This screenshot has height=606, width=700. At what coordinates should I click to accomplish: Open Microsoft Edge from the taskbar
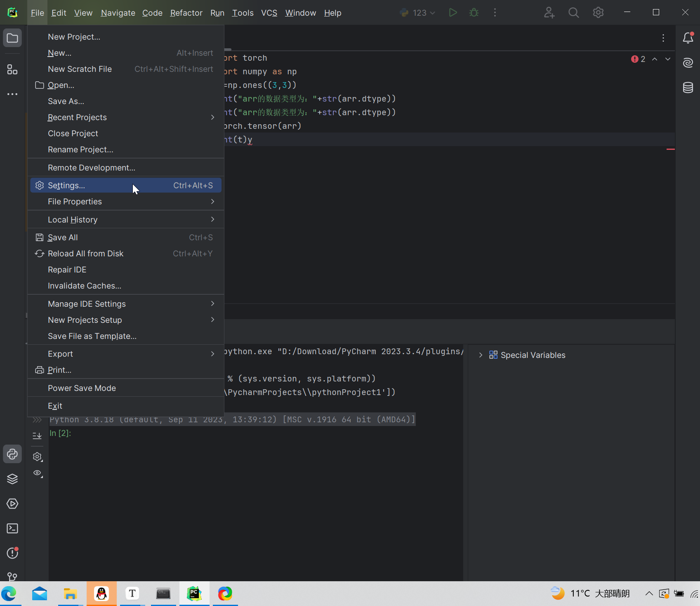pyautogui.click(x=9, y=594)
